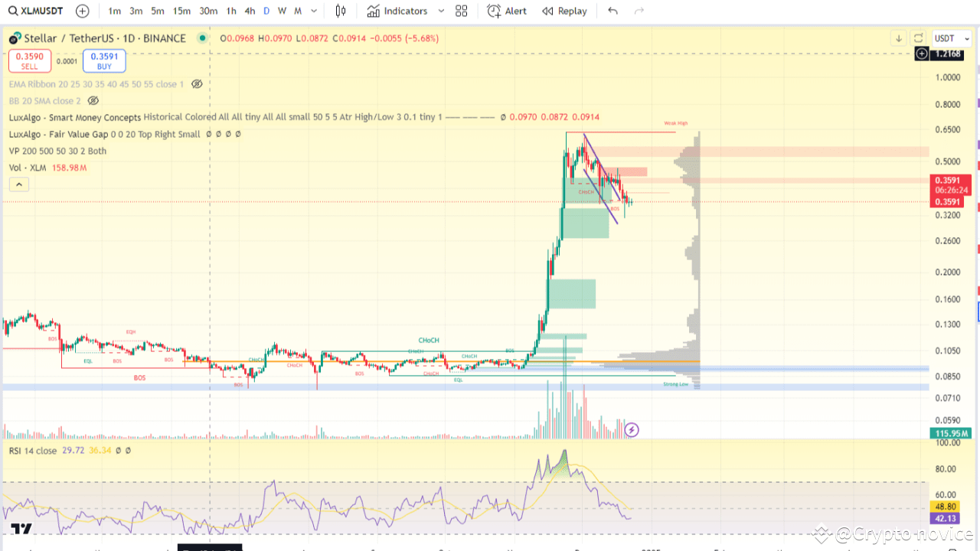The height and width of the screenshot is (551, 980).
Task: Unhide the EMA Ribbon indicator
Action: 197,84
